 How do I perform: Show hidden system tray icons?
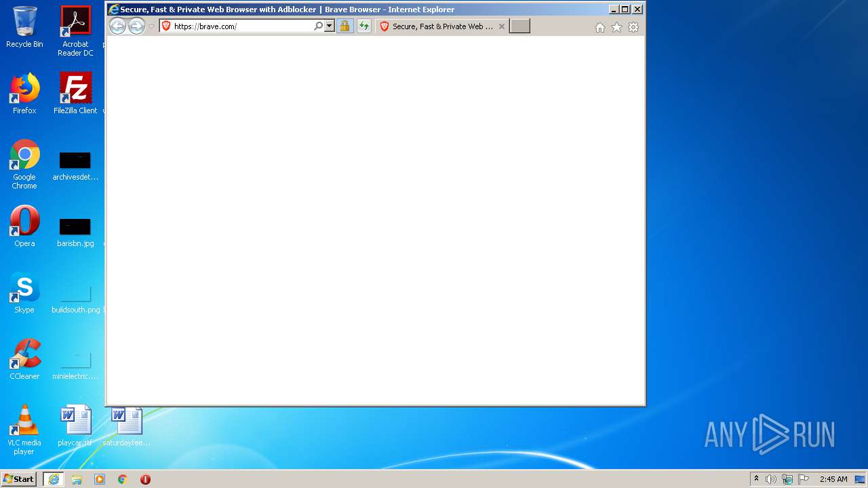point(756,479)
